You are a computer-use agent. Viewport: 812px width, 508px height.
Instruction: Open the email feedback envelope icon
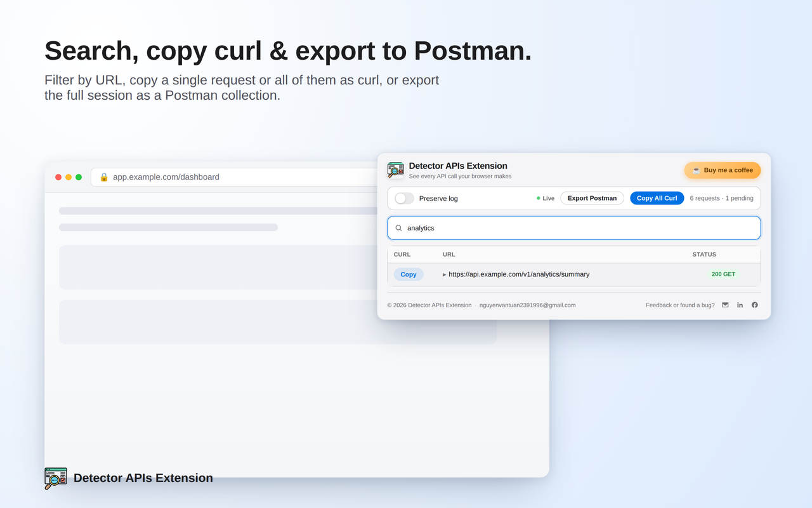point(725,305)
